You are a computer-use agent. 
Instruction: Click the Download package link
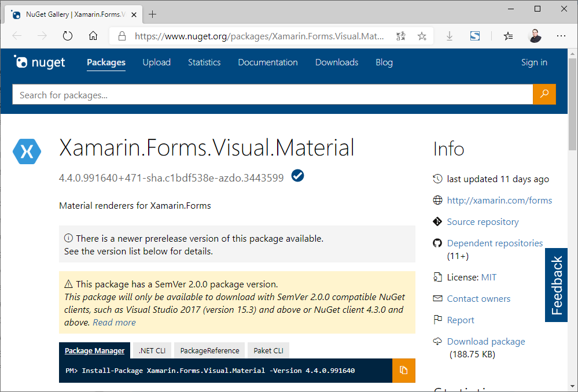[486, 342]
